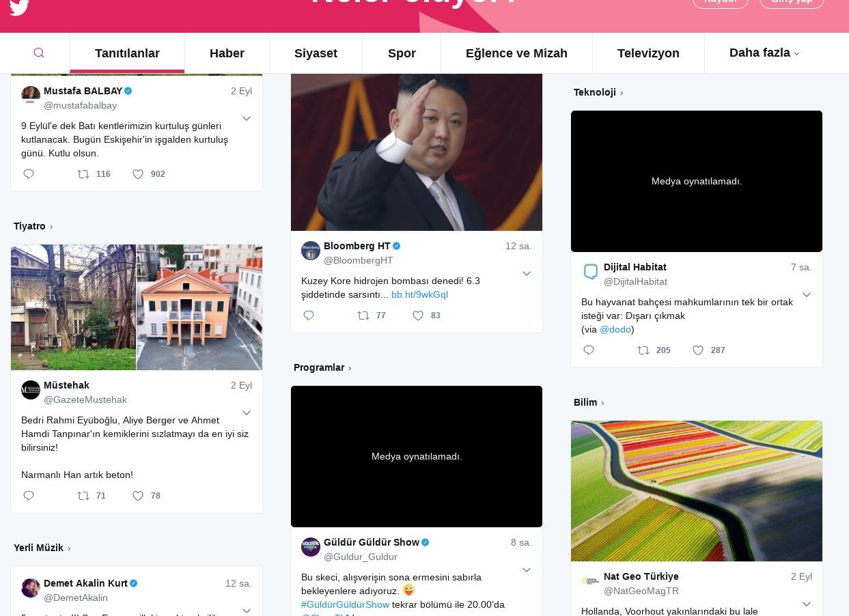849x616 pixels.
Task: Open Mustafa BALBAY's profile avatar
Action: tap(31, 96)
